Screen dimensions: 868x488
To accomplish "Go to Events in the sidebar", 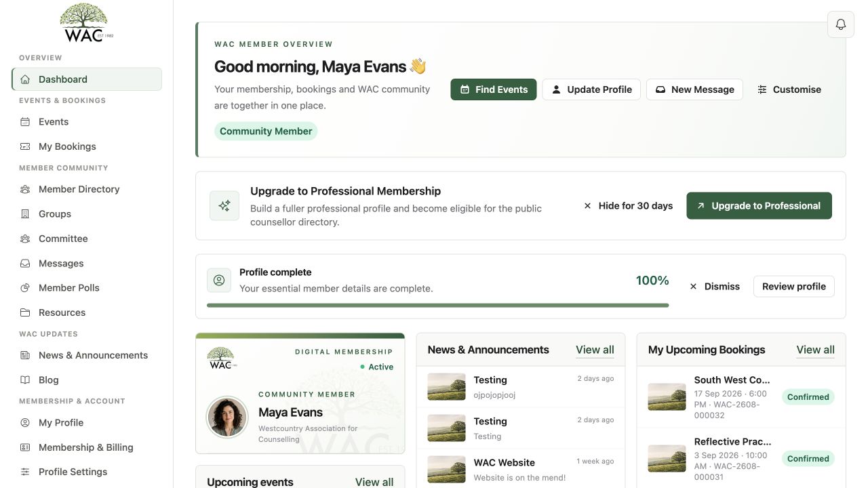I will pyautogui.click(x=87, y=122).
